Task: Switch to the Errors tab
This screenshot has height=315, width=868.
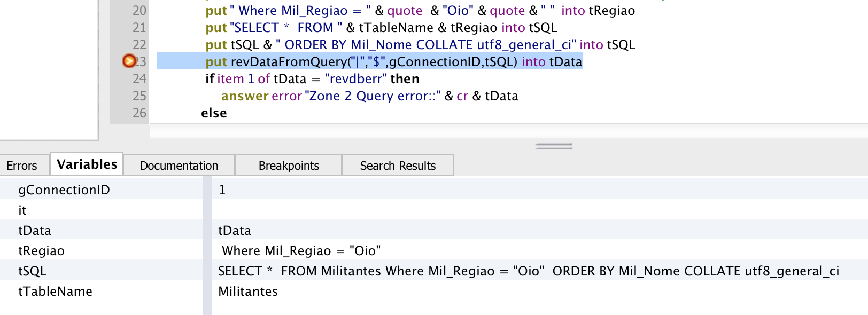Action: 22,166
